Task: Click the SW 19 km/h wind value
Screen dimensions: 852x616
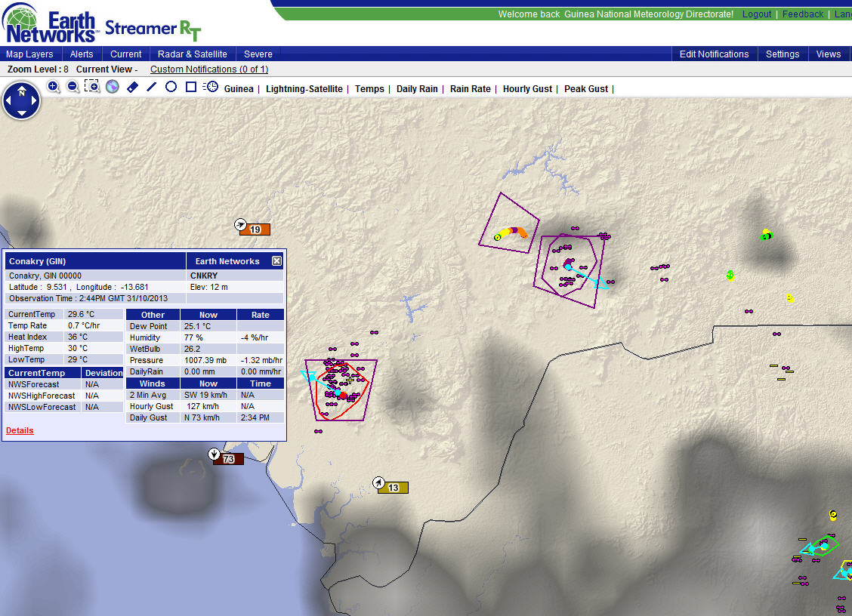Action: pos(205,395)
